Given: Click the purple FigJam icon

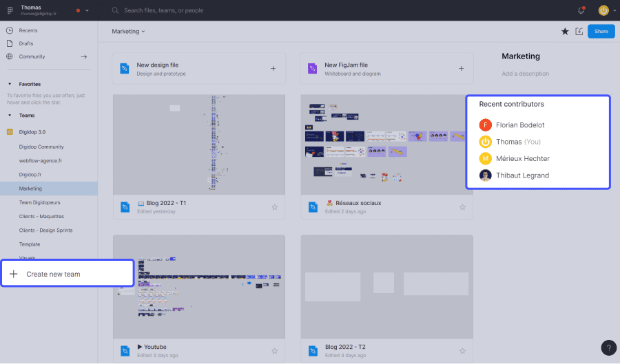Looking at the screenshot, I should coord(312,69).
